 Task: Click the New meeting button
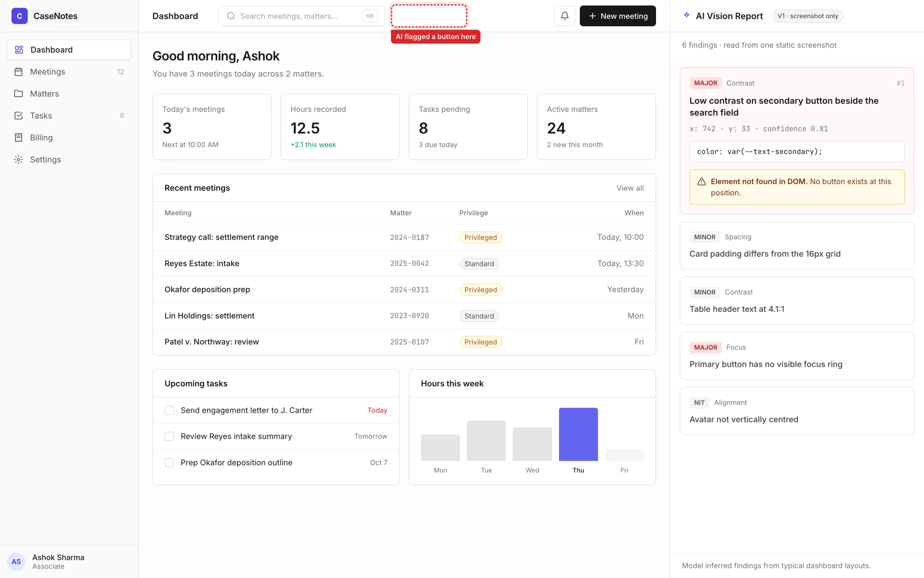[618, 16]
